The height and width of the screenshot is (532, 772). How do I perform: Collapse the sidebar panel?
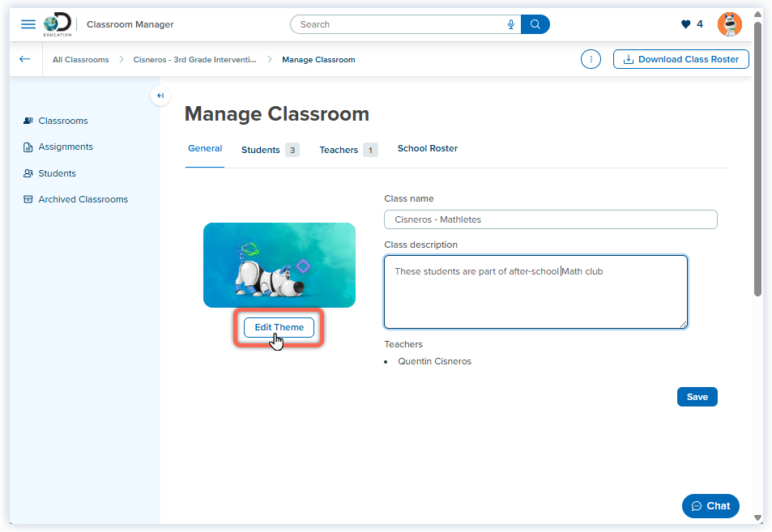pyautogui.click(x=160, y=96)
